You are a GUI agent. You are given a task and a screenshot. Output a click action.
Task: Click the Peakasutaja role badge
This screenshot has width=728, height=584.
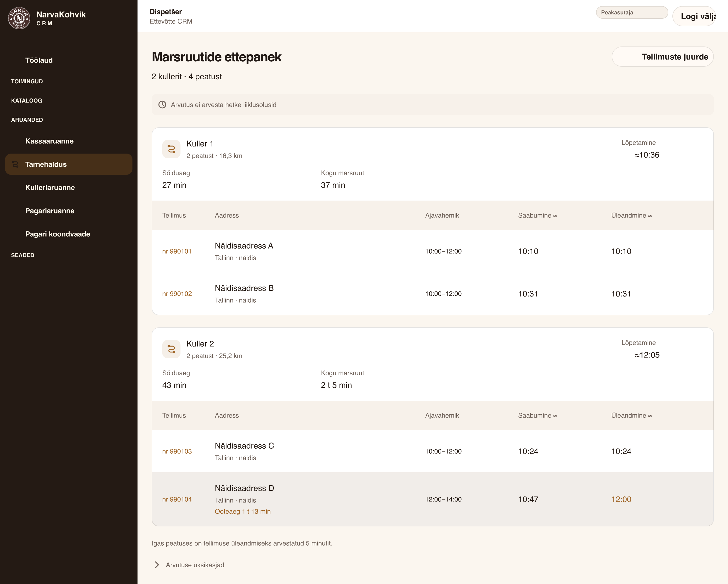tap(632, 12)
